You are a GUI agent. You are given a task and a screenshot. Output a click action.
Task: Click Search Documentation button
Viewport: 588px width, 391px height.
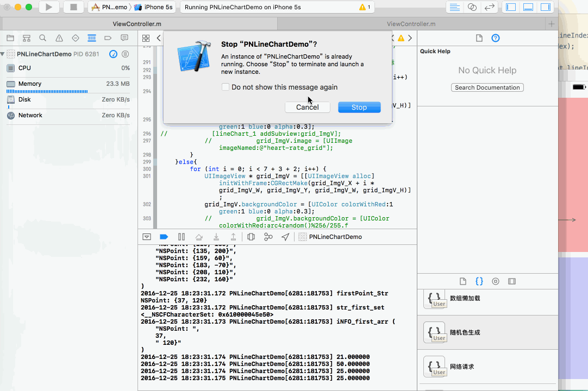click(x=487, y=87)
